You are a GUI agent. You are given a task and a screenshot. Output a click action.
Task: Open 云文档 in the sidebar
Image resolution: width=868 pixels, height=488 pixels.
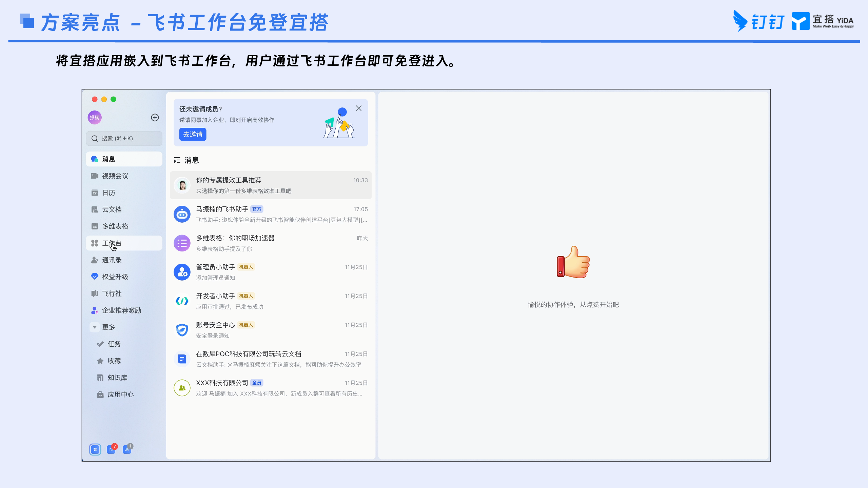[x=124, y=209]
